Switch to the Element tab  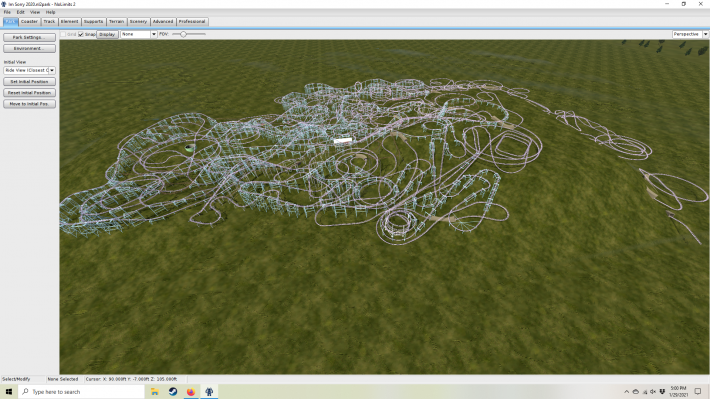tap(69, 22)
